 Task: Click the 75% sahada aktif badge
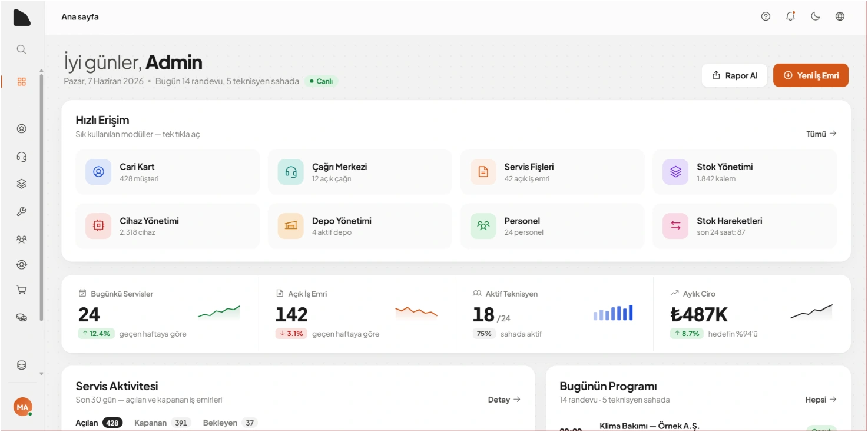[x=484, y=334]
